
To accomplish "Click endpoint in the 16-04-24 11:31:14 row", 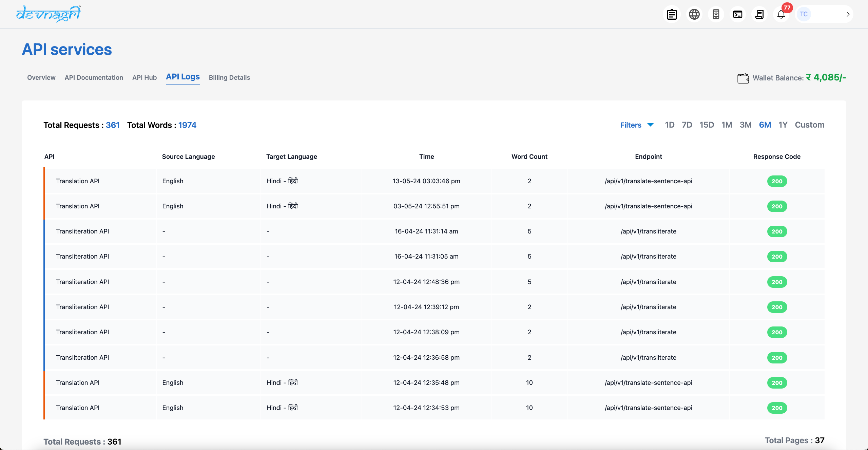I will [648, 231].
